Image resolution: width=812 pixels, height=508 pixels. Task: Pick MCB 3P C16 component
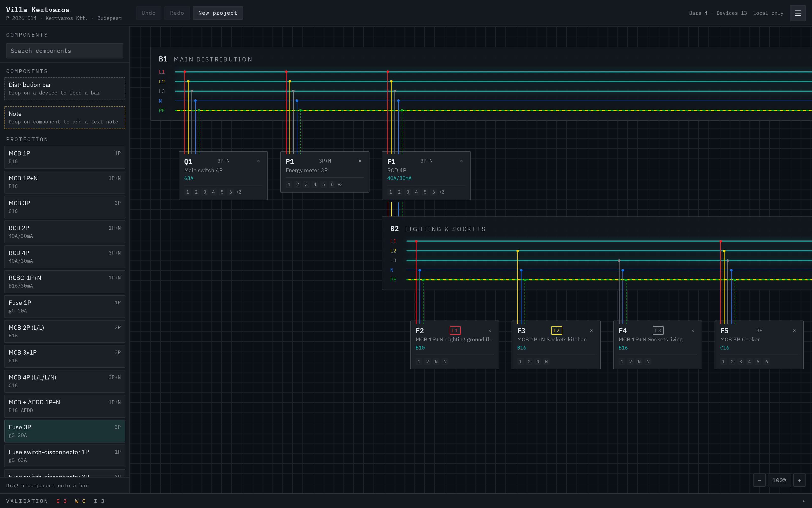pos(64,207)
